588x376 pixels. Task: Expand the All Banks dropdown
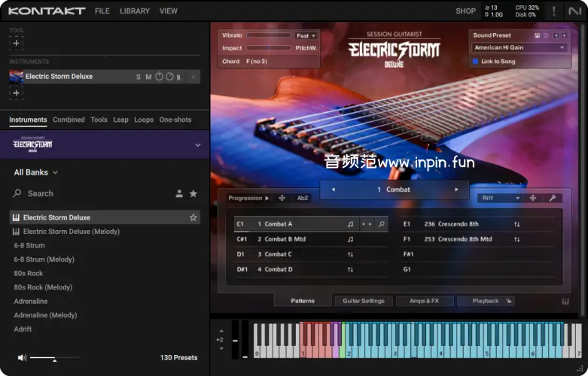click(36, 172)
